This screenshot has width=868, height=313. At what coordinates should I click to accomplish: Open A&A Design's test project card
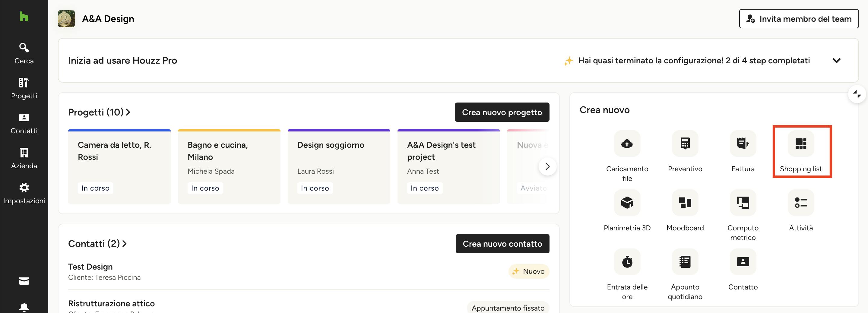(x=448, y=166)
